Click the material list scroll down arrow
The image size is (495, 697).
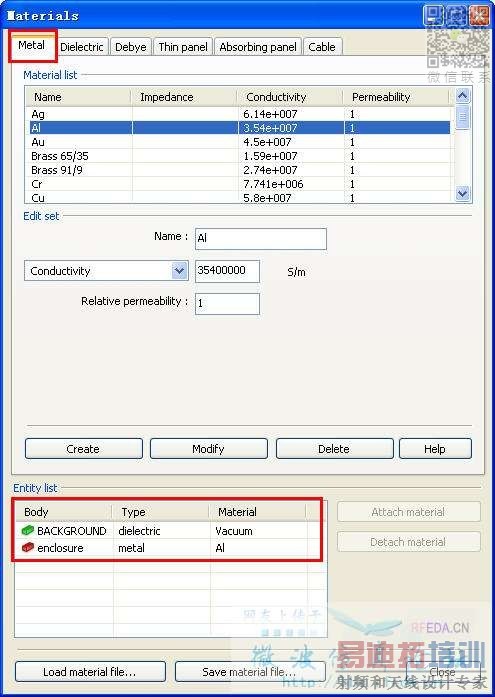point(463,193)
